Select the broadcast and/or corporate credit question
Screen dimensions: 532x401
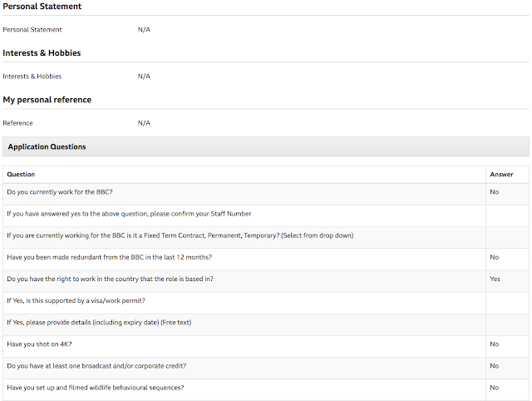[x=96, y=365]
